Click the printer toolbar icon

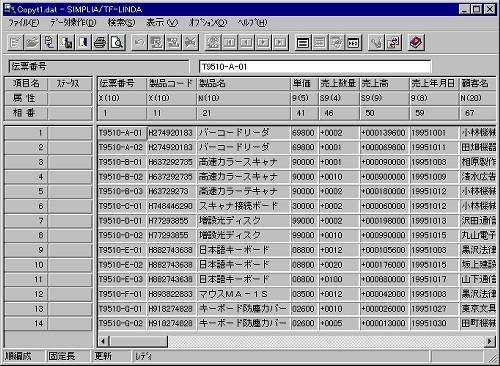tap(100, 42)
